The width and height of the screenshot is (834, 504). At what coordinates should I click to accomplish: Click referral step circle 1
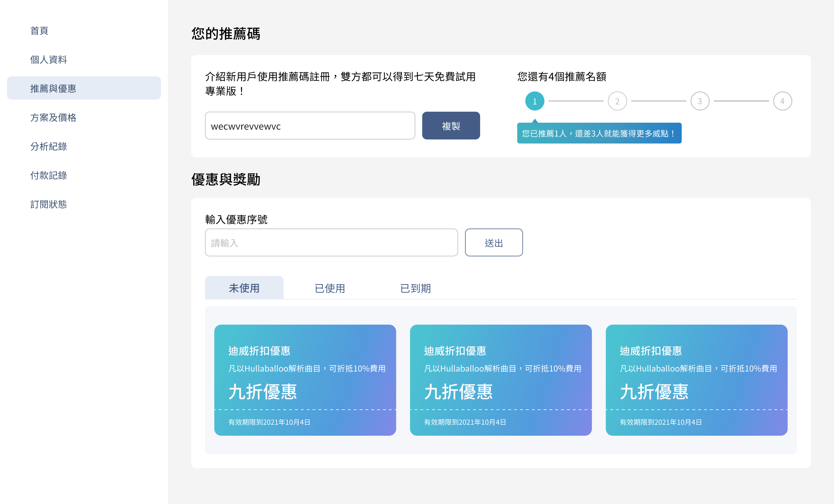(535, 101)
